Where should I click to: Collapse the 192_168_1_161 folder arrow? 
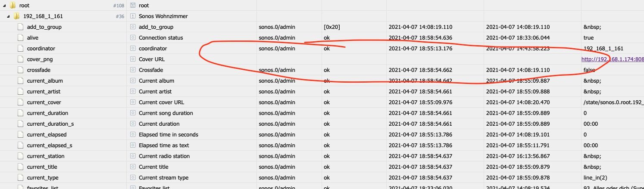8,16
